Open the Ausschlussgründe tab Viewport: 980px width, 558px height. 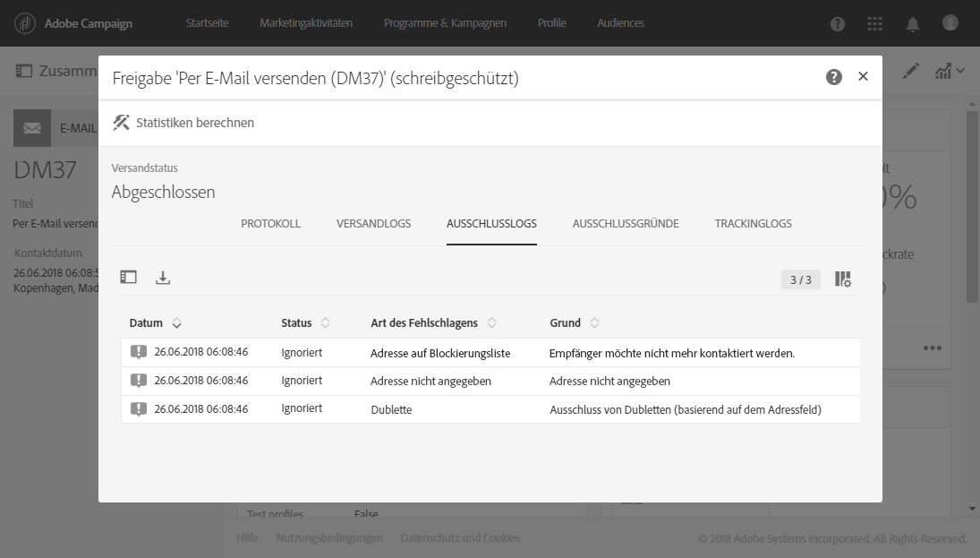click(626, 224)
